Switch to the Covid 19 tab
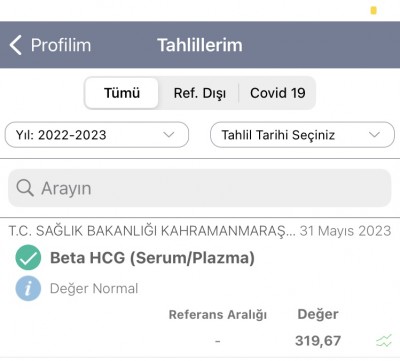The image size is (400, 361). coord(278,93)
